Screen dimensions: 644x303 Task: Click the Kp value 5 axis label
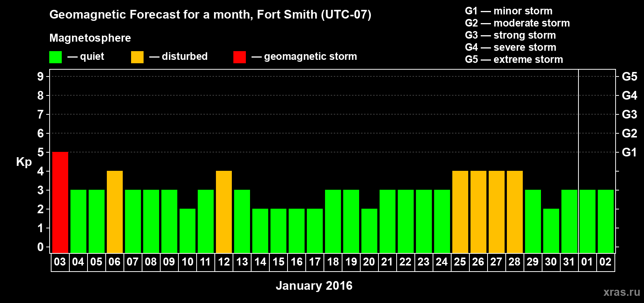(41, 152)
